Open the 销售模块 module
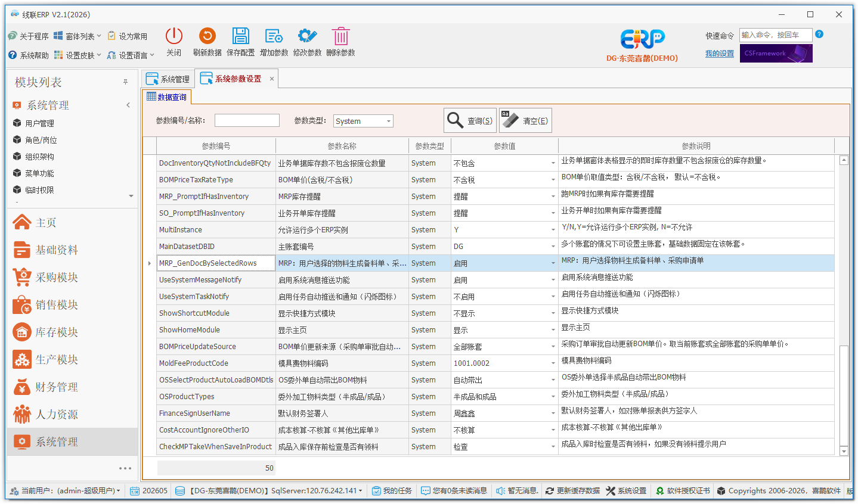This screenshot has height=504, width=858. click(72, 305)
